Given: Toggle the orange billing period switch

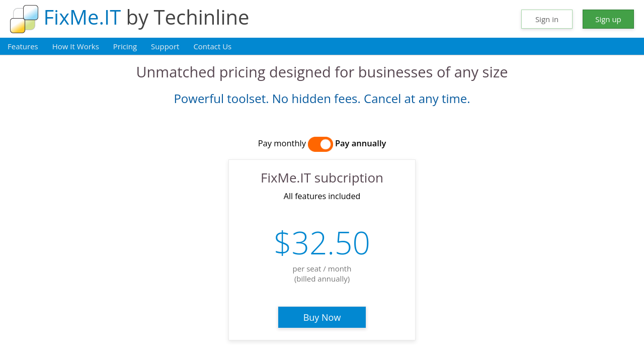Looking at the screenshot, I should point(320,144).
